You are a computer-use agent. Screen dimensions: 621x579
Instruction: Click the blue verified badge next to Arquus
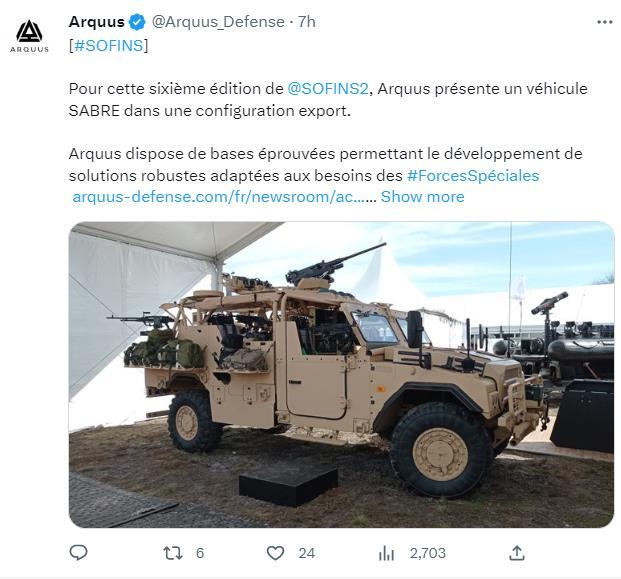(137, 22)
